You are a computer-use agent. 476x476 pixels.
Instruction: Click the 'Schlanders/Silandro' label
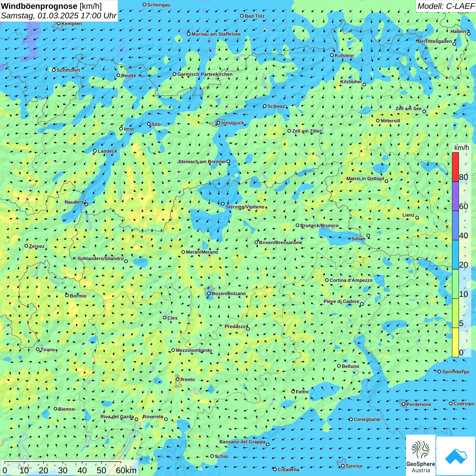click(101, 258)
